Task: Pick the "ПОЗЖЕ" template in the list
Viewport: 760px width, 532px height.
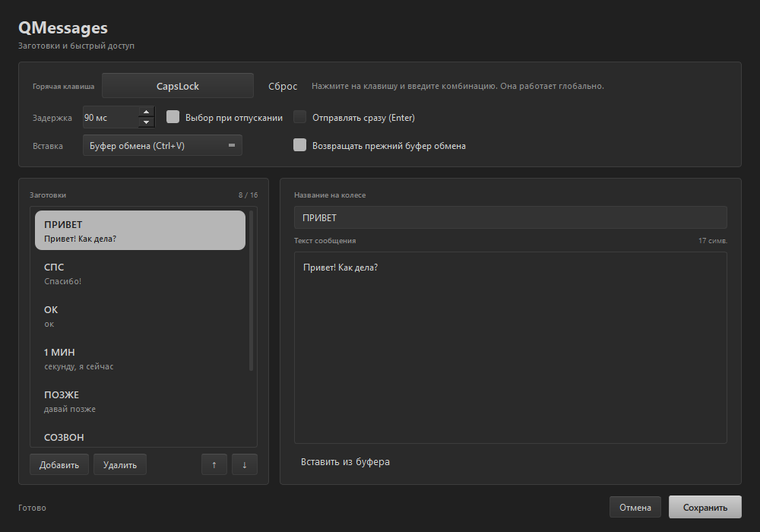Action: pos(140,402)
